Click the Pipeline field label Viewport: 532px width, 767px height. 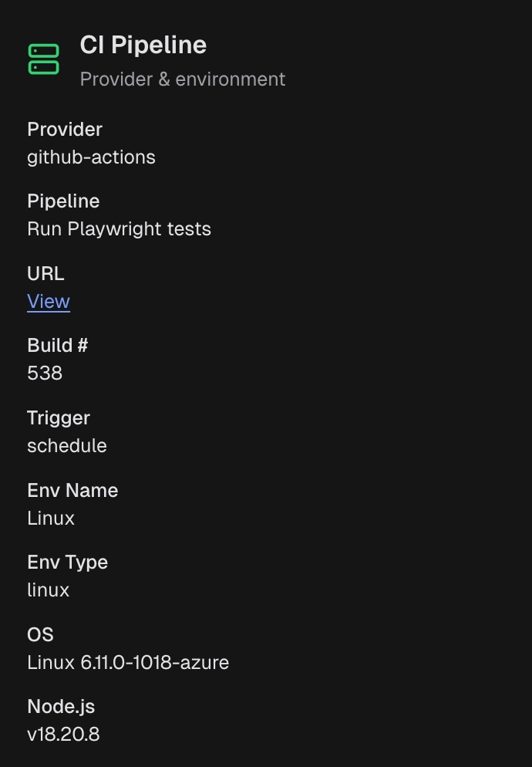pos(62,201)
